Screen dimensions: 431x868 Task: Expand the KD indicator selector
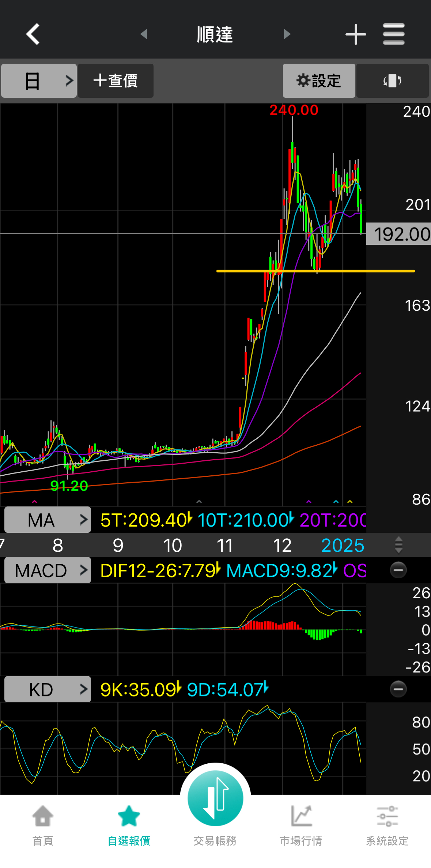pyautogui.click(x=48, y=689)
